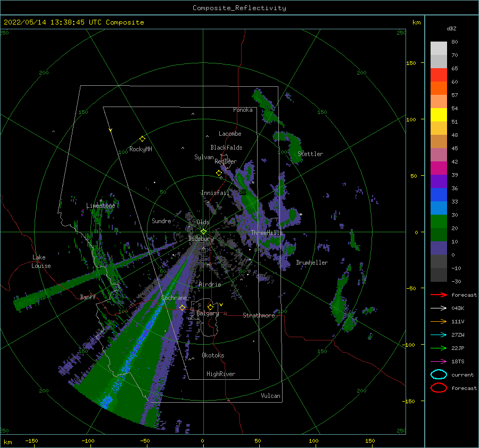
Task: Click the Ponoka city label
Action: (x=243, y=110)
